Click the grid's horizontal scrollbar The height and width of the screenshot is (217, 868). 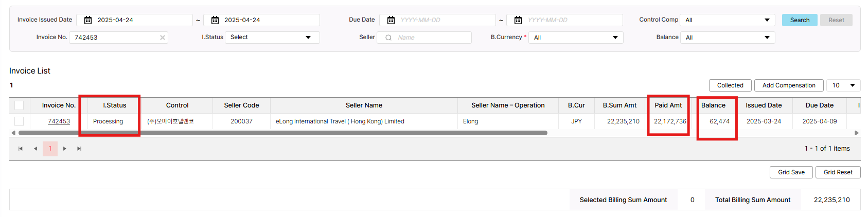(x=283, y=133)
